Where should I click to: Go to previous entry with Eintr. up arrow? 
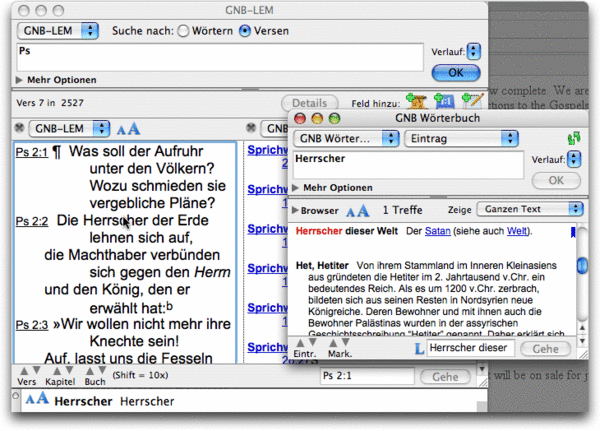click(300, 343)
